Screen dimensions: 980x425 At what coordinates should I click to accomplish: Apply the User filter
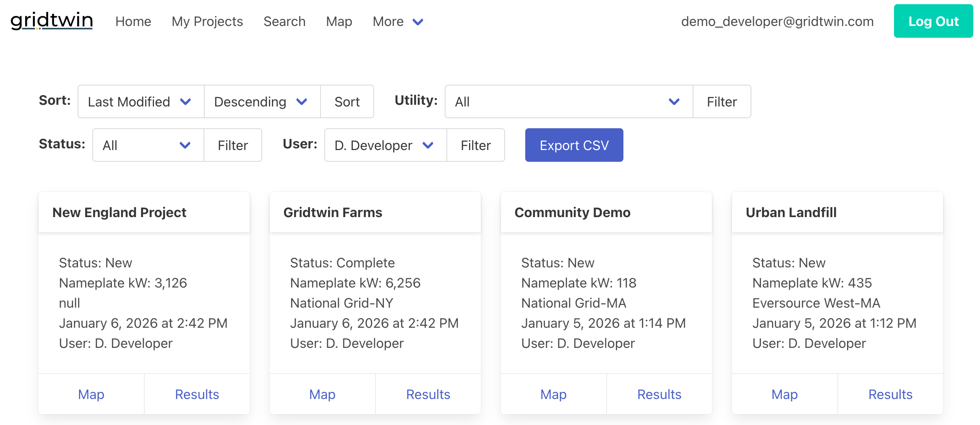(x=475, y=145)
